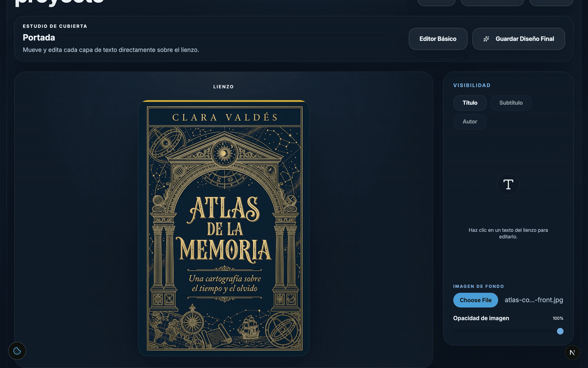Select the author text Clara Valdés on canvas
This screenshot has height=368, width=588.
click(x=225, y=117)
